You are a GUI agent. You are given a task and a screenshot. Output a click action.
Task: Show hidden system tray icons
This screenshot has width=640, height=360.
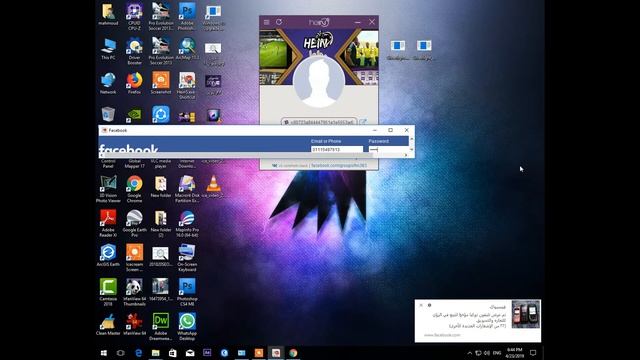point(469,353)
